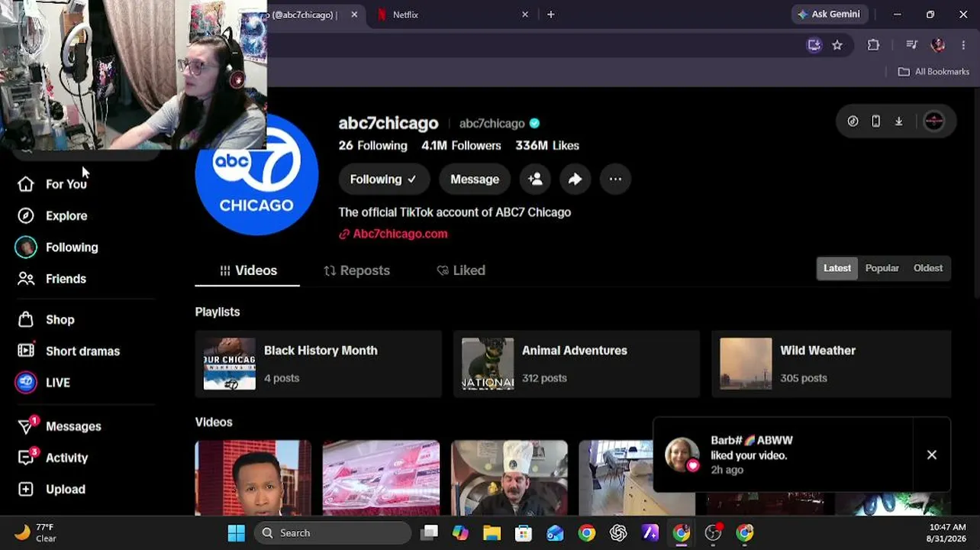Image resolution: width=980 pixels, height=550 pixels.
Task: Click the install app icon in address bar
Action: pos(814,45)
